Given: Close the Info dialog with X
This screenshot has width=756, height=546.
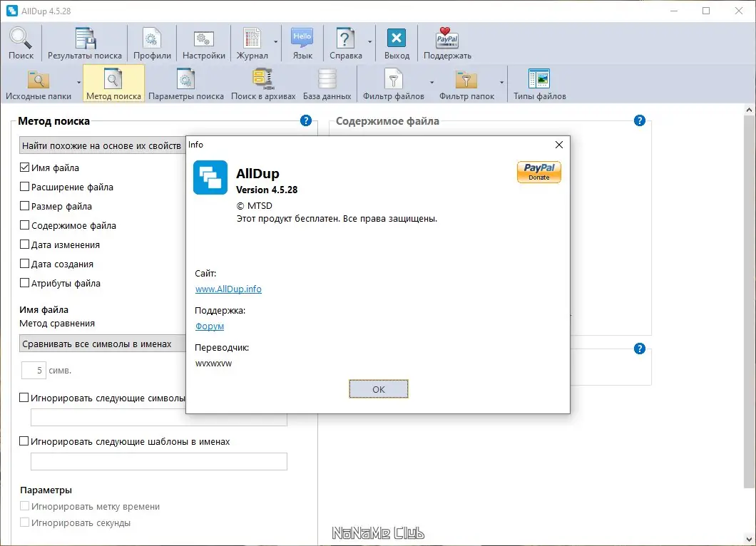Looking at the screenshot, I should coord(559,145).
